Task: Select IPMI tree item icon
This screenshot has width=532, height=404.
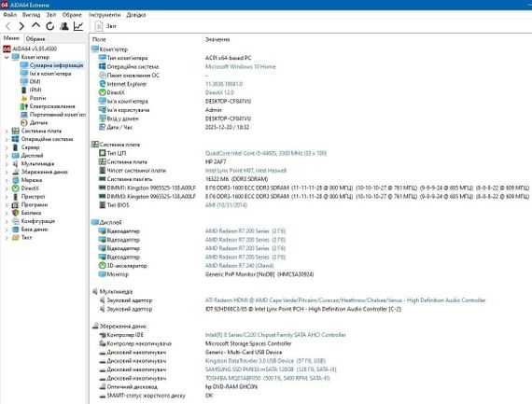Action: (x=23, y=90)
